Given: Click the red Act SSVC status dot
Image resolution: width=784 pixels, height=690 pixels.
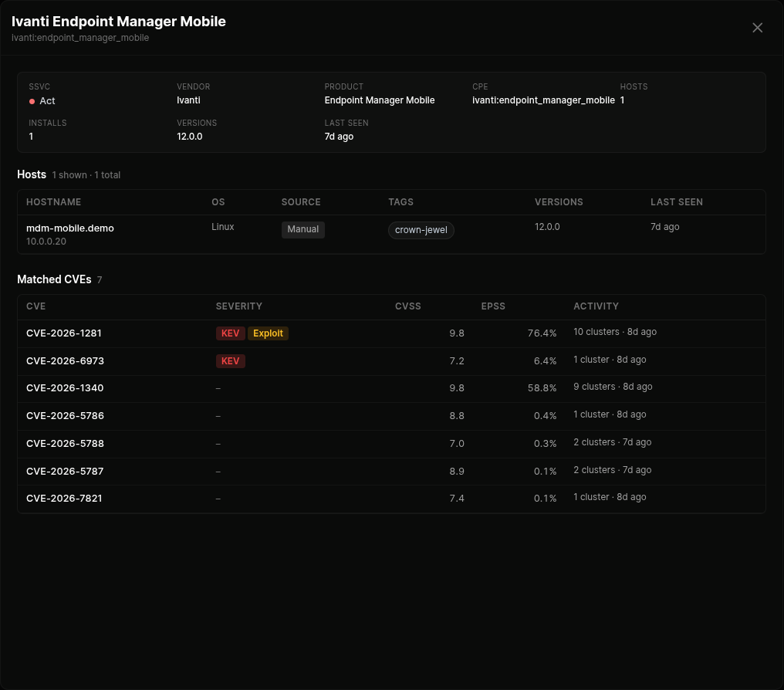Looking at the screenshot, I should click(32, 102).
